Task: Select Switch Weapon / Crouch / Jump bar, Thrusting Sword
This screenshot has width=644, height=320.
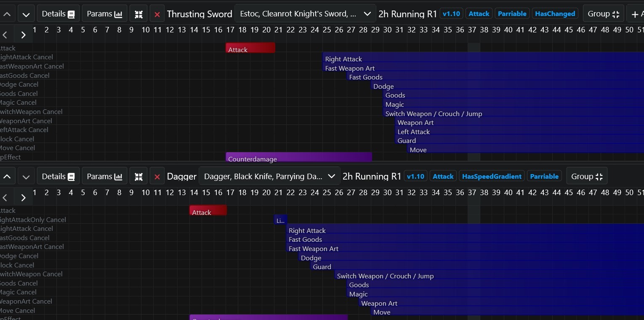Action: click(514, 112)
